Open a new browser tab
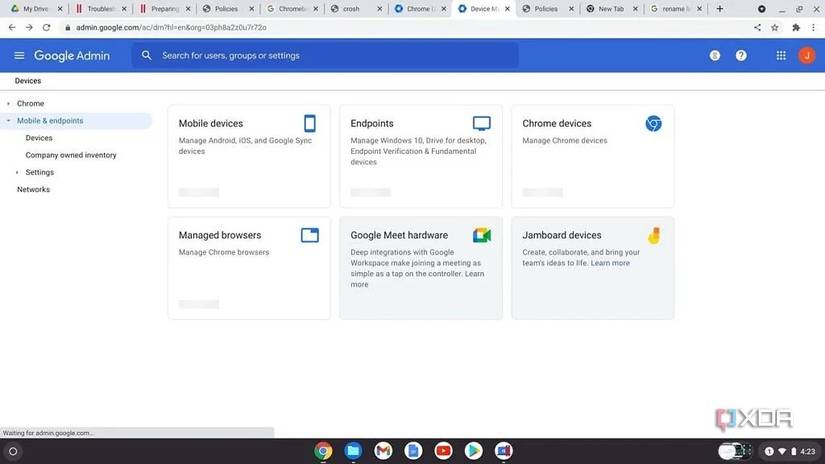 [720, 9]
